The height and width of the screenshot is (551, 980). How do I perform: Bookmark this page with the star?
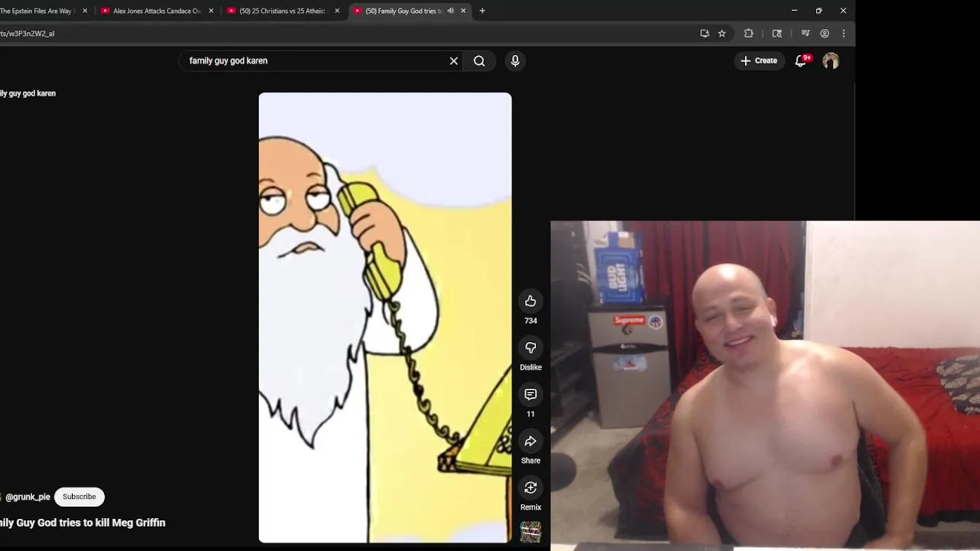pyautogui.click(x=722, y=34)
